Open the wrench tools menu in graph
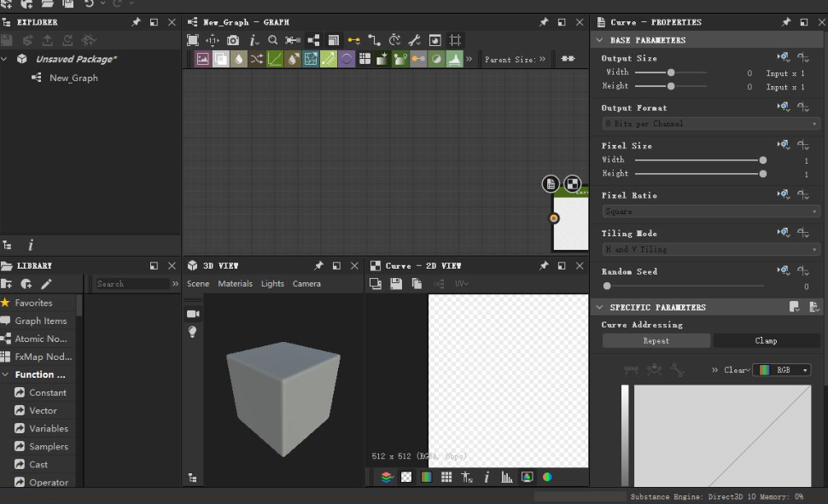 coord(415,40)
